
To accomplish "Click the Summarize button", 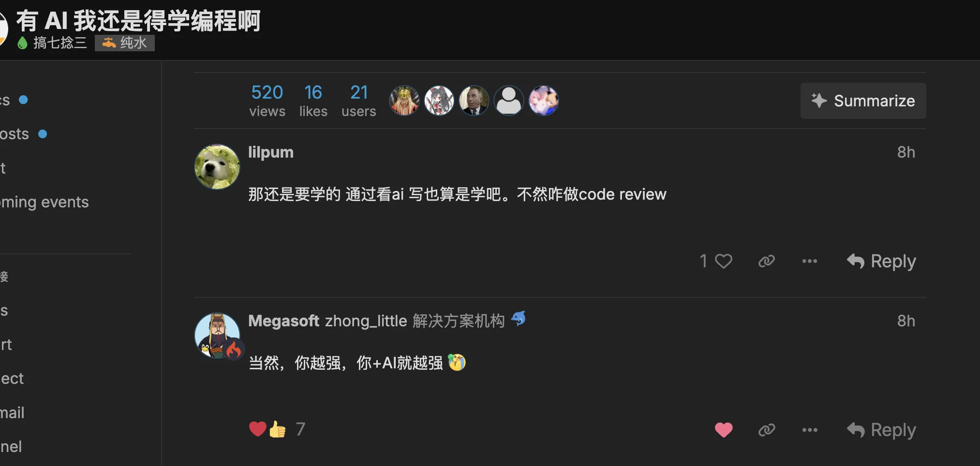I will tap(863, 101).
